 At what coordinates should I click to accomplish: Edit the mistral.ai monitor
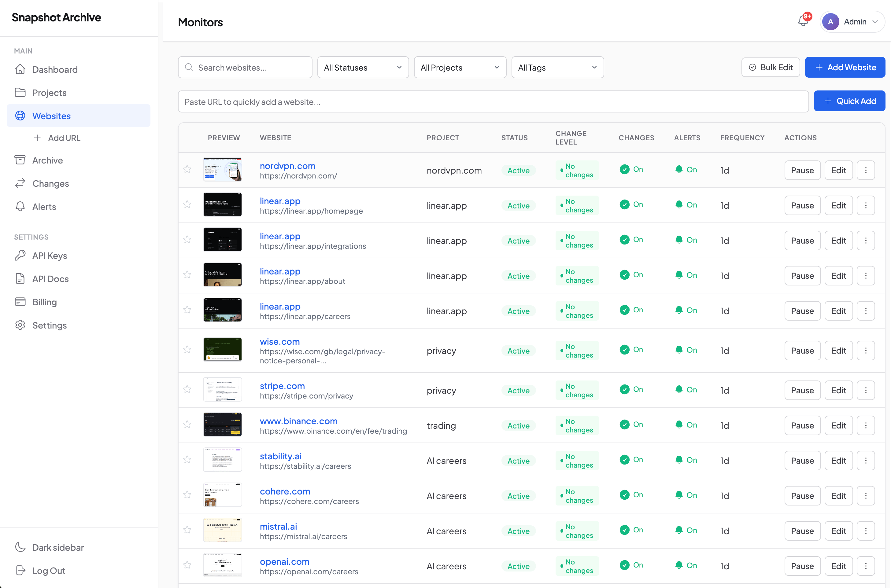click(838, 531)
